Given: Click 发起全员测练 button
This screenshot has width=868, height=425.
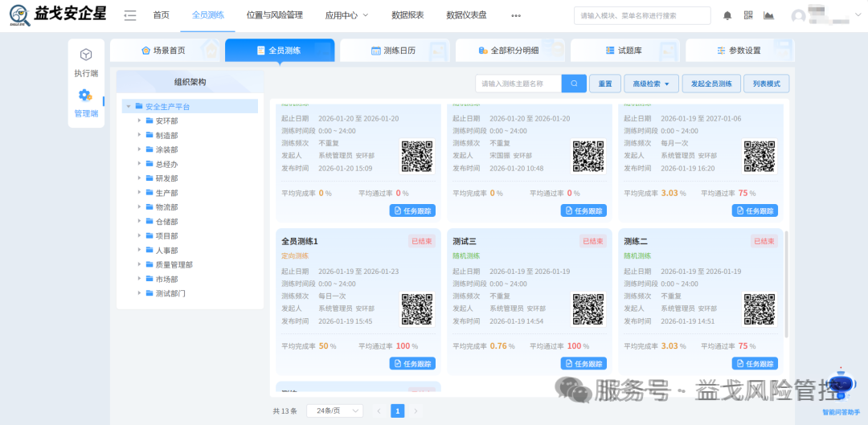Looking at the screenshot, I should 711,84.
